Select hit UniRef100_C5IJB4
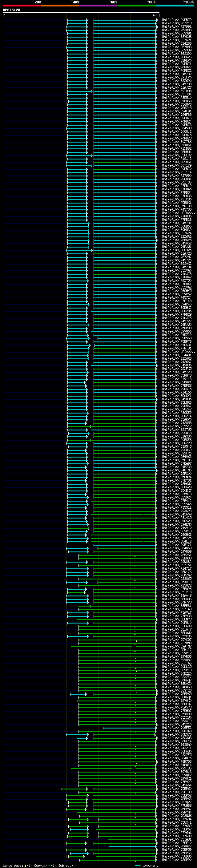Screen dimensions: 197x868 click(177, 94)
